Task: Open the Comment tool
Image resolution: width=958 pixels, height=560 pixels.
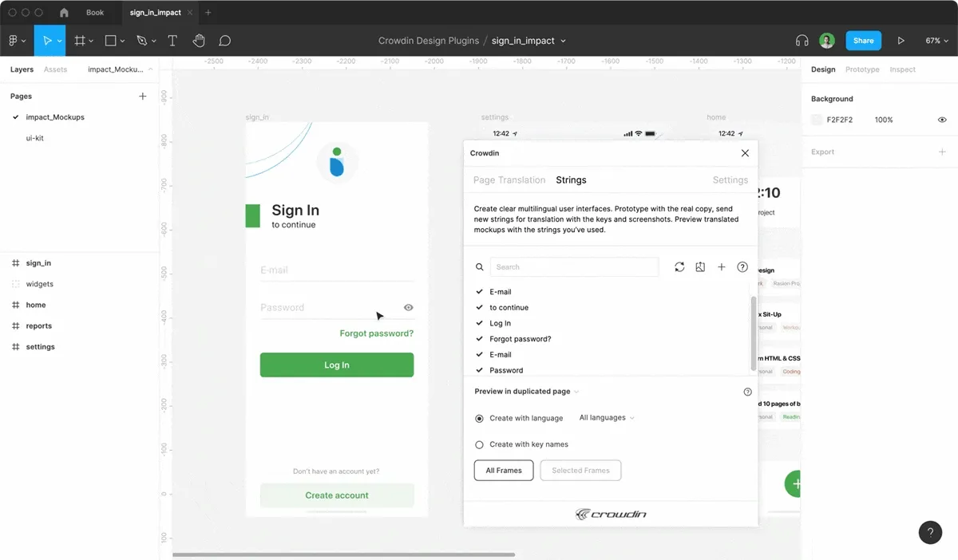Action: point(225,40)
